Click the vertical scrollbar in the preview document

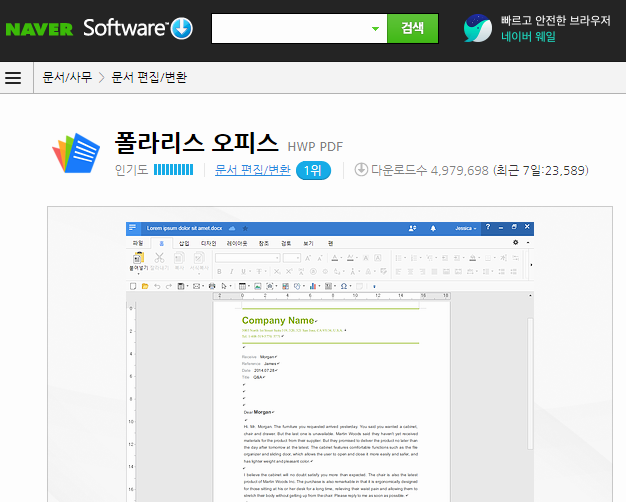(530, 383)
